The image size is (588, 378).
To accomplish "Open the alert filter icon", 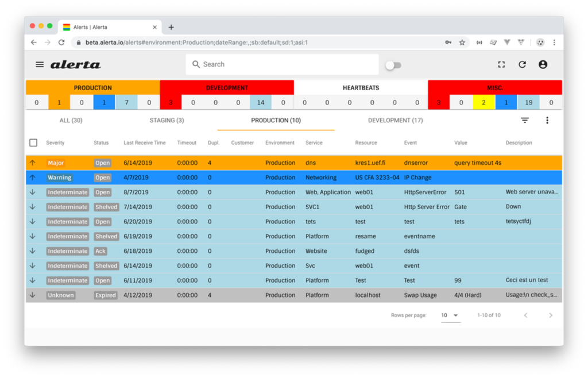I will pyautogui.click(x=525, y=120).
